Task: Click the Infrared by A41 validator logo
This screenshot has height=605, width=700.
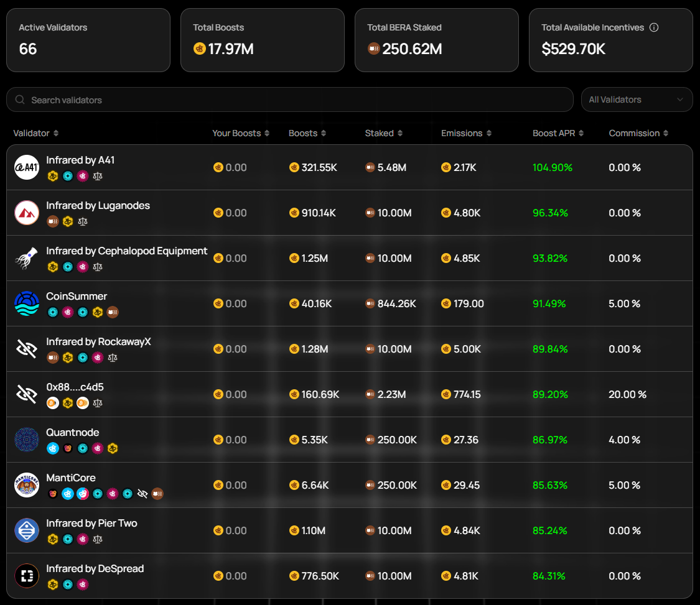Action: (27, 167)
